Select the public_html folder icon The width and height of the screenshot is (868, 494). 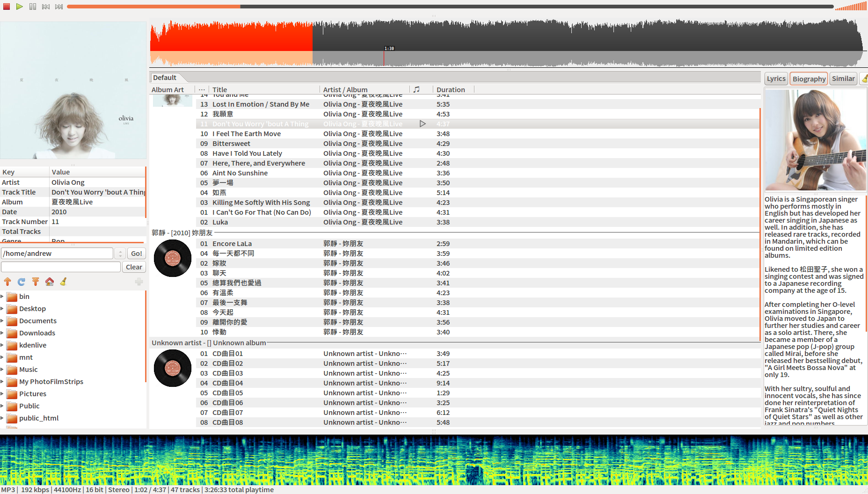pyautogui.click(x=12, y=418)
